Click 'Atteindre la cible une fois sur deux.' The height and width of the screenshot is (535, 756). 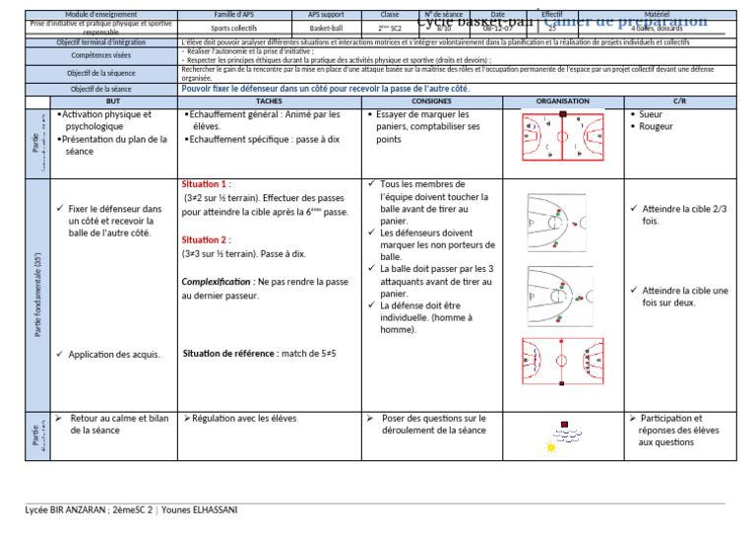(680, 297)
